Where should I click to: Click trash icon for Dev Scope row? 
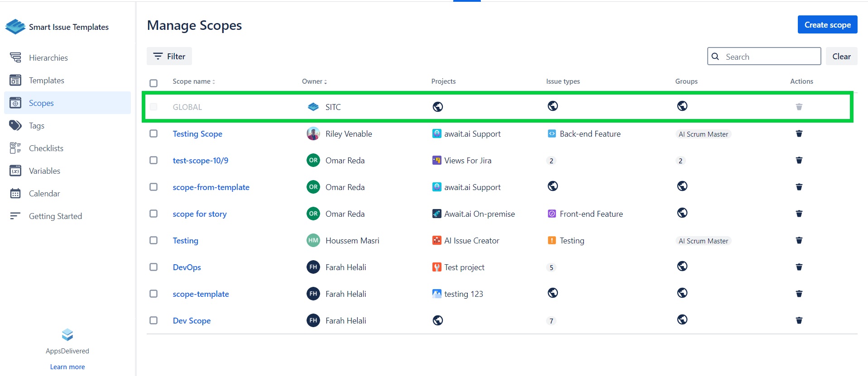[x=799, y=320]
